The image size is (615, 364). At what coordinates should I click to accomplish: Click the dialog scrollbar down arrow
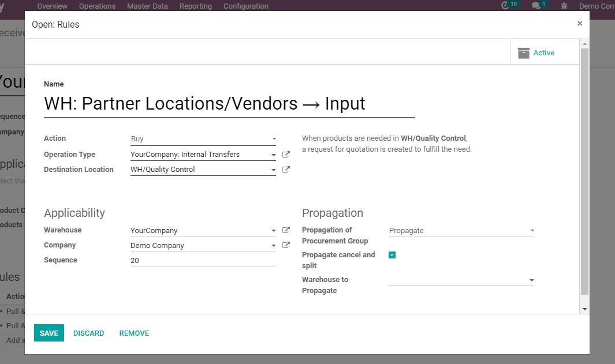tap(584, 309)
